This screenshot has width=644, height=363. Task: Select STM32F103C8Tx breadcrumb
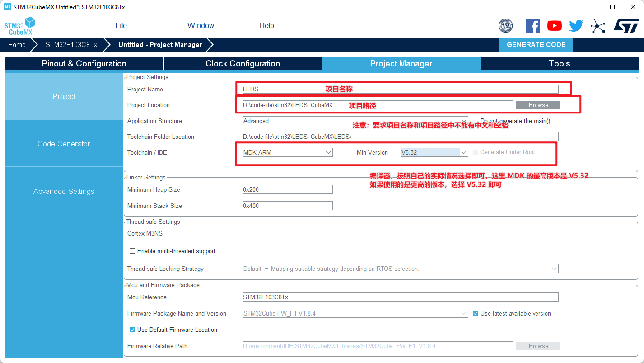pyautogui.click(x=71, y=45)
